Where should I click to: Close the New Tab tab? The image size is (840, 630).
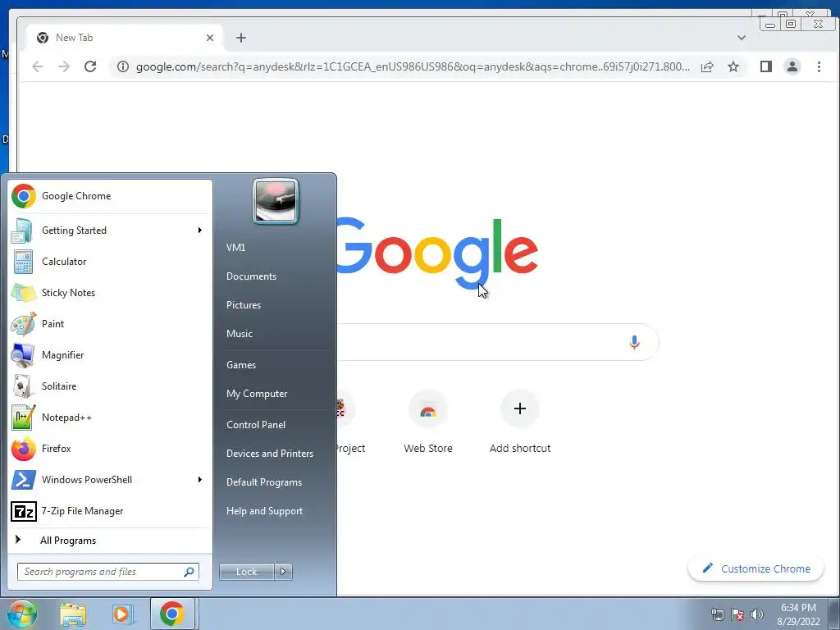(x=210, y=38)
